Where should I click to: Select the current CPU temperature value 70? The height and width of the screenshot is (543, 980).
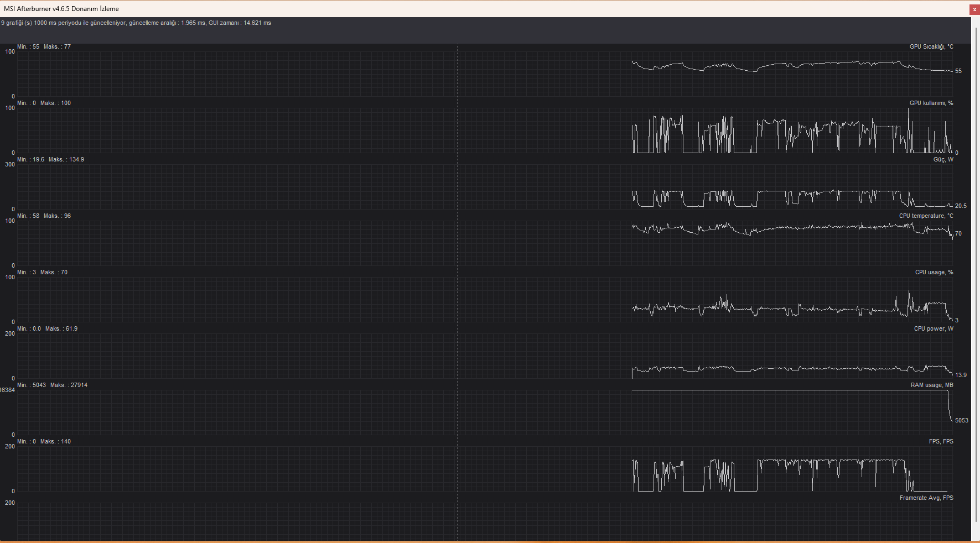[958, 234]
